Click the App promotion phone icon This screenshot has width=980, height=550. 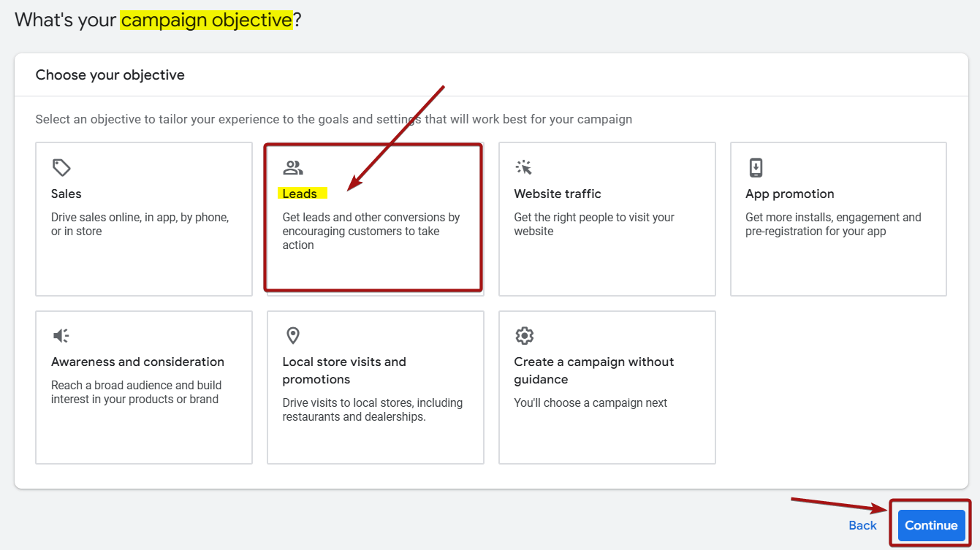coord(756,167)
